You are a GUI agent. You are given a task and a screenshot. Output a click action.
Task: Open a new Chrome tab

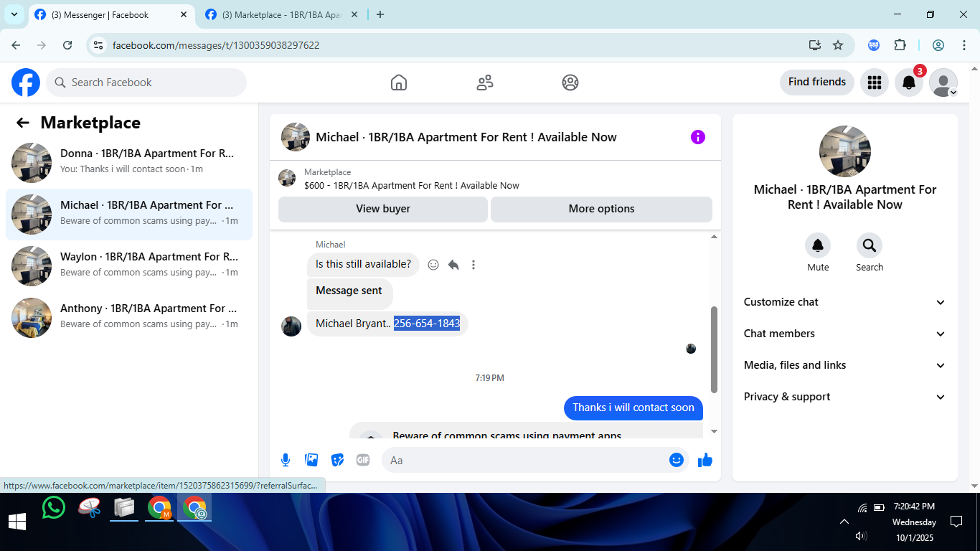coord(380,14)
